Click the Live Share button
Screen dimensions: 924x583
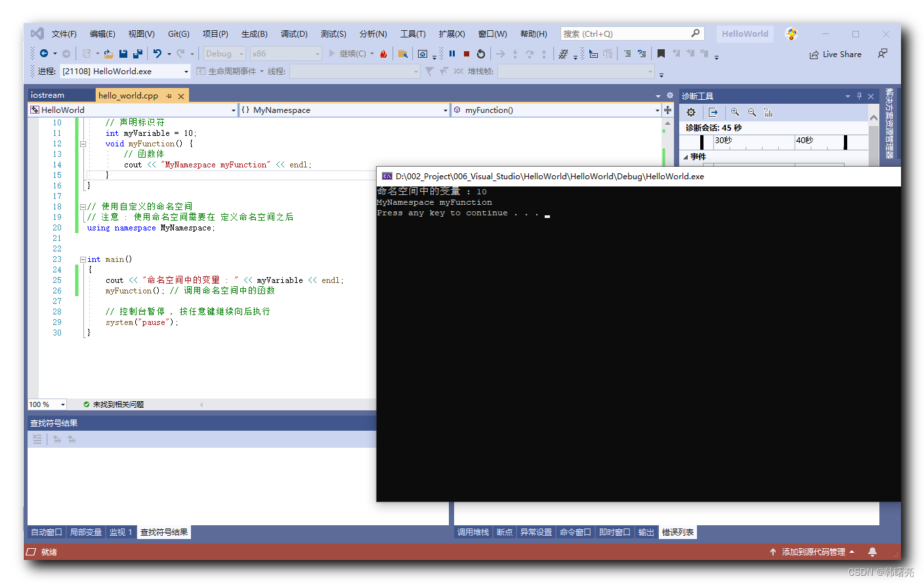835,54
